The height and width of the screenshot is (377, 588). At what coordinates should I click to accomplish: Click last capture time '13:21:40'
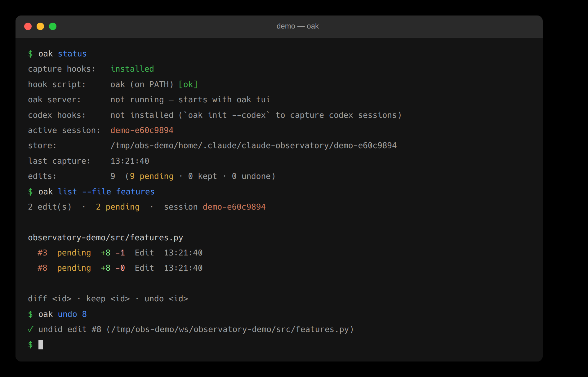[130, 161]
